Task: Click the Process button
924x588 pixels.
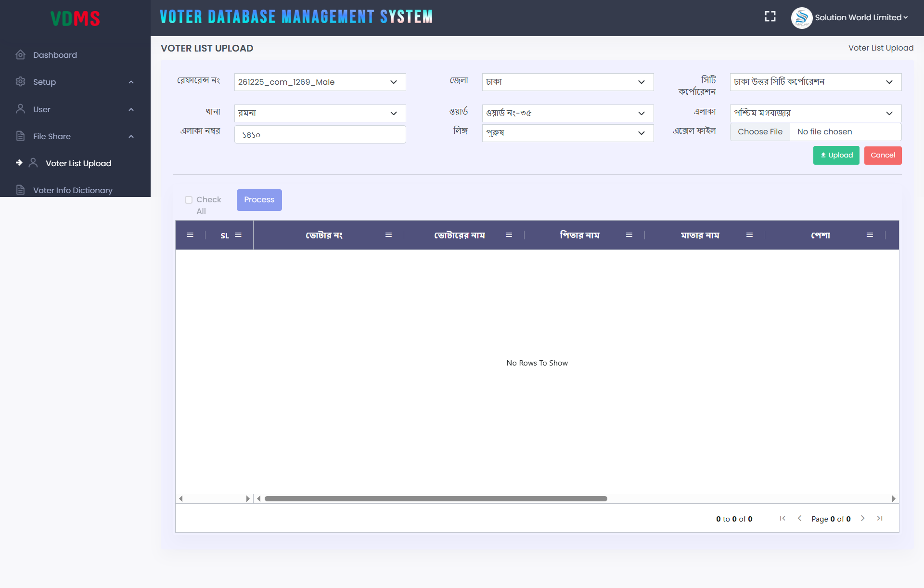Action: tap(259, 200)
